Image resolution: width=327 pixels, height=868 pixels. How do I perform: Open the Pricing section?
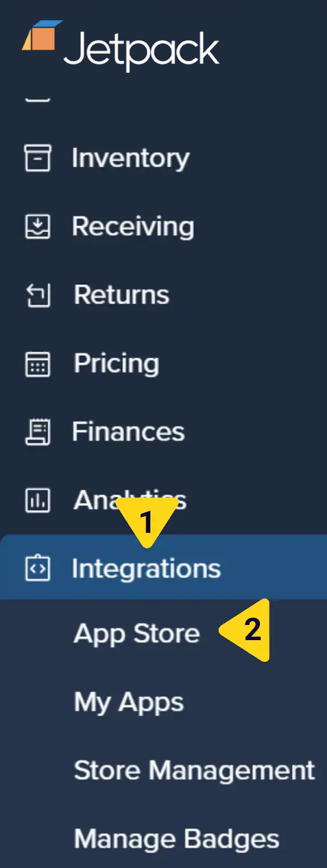click(x=116, y=363)
